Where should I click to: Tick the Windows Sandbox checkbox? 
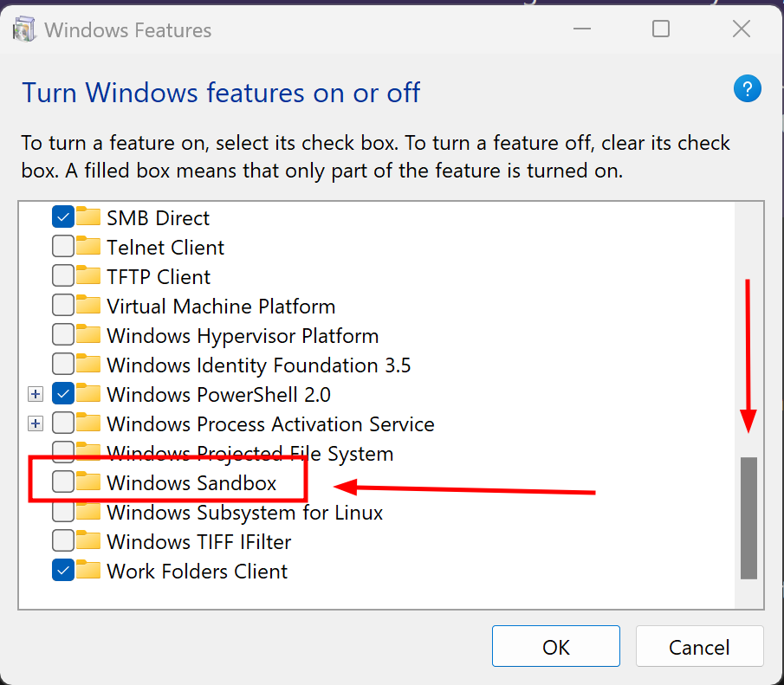tap(63, 482)
